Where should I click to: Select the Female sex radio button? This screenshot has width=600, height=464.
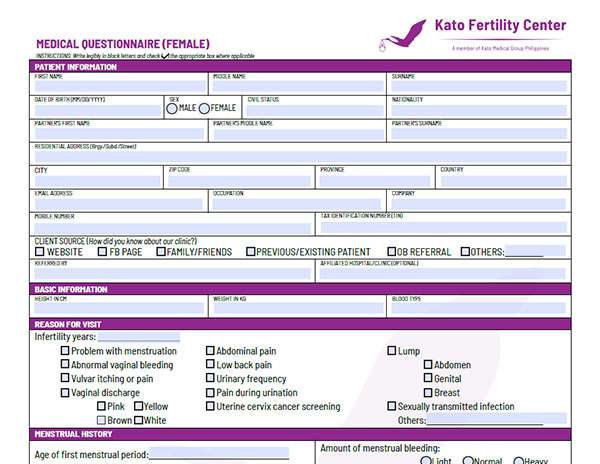[205, 108]
